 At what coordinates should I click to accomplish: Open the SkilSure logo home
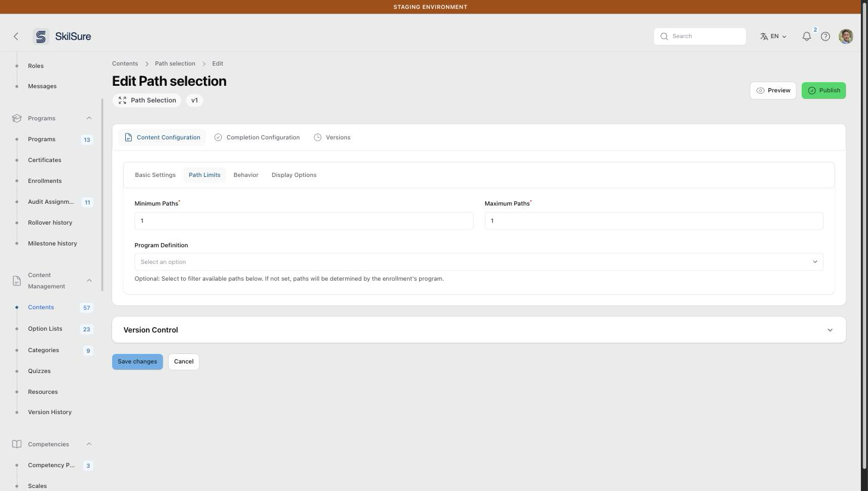(63, 36)
